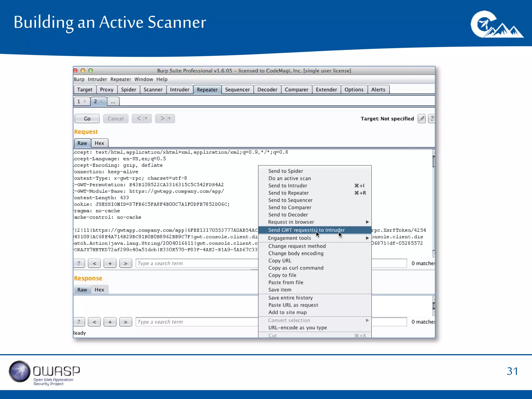Open the back history dropdown arrow
The height and width of the screenshot is (399, 532).
146,118
